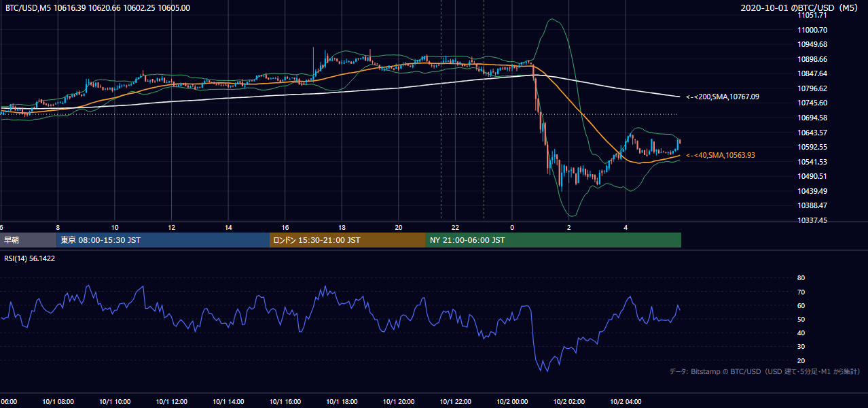Click hour label 2 under price chart
The width and height of the screenshot is (868, 408).
point(569,227)
